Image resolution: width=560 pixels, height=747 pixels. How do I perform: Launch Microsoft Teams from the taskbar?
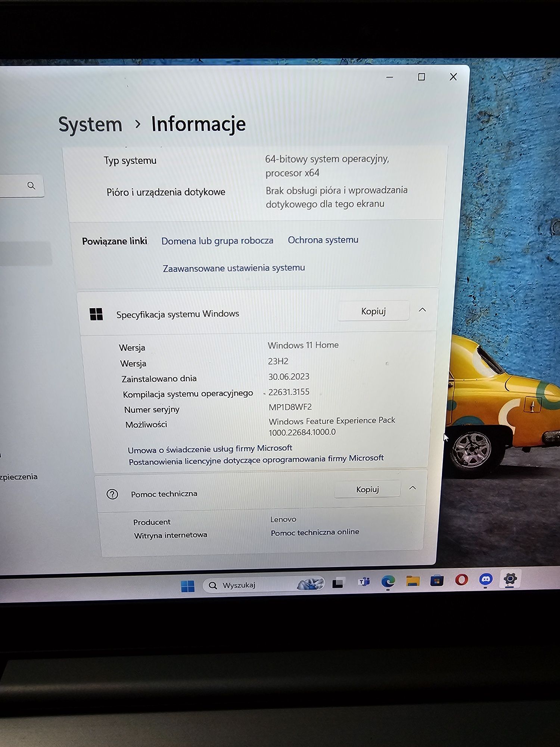(364, 582)
